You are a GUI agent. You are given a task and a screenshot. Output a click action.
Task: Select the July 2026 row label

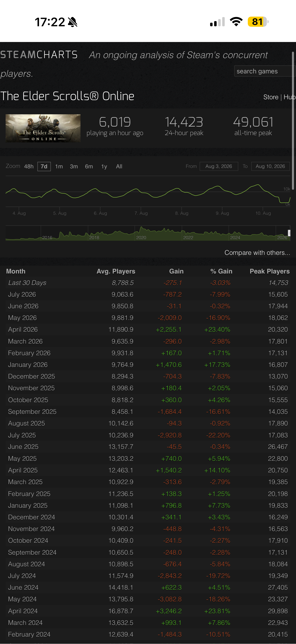click(22, 295)
